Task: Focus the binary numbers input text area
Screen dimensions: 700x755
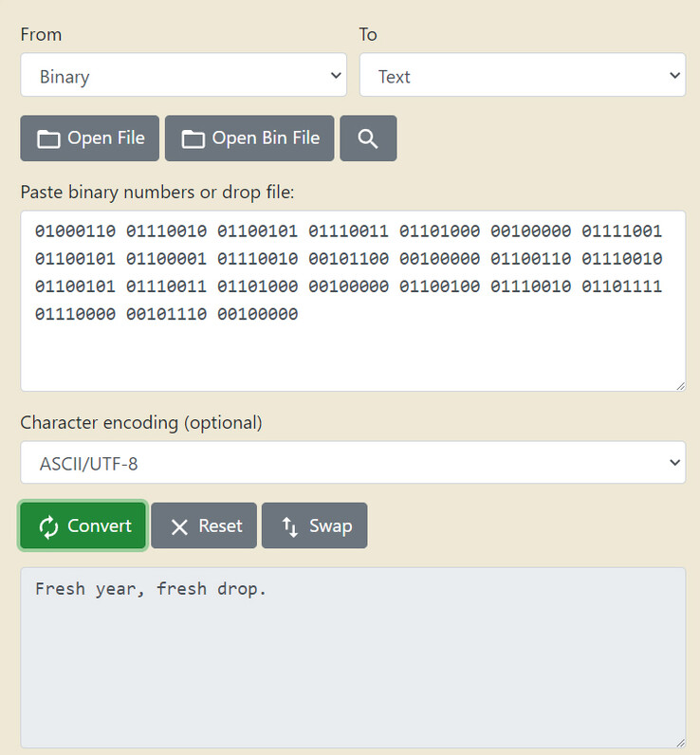Action: (352, 351)
